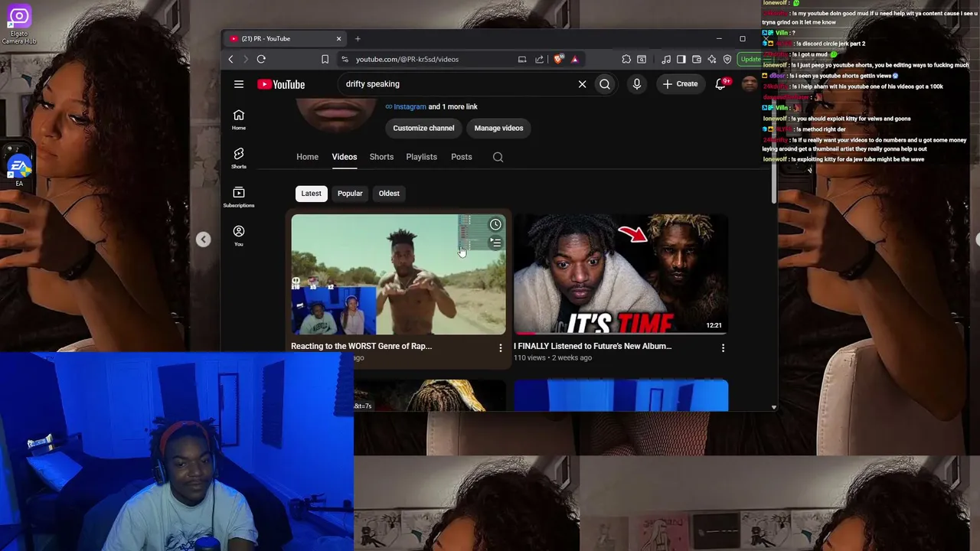The image size is (980, 551).
Task: Click the YouTube search input field
Action: [456, 84]
